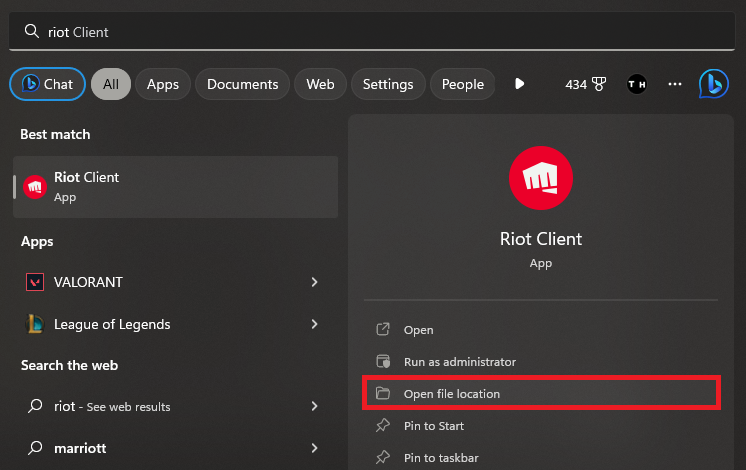Select Pin to Start option
746x470 pixels.
point(433,426)
